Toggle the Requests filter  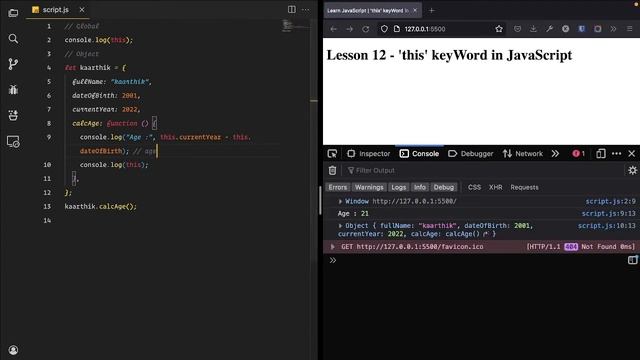(x=524, y=187)
